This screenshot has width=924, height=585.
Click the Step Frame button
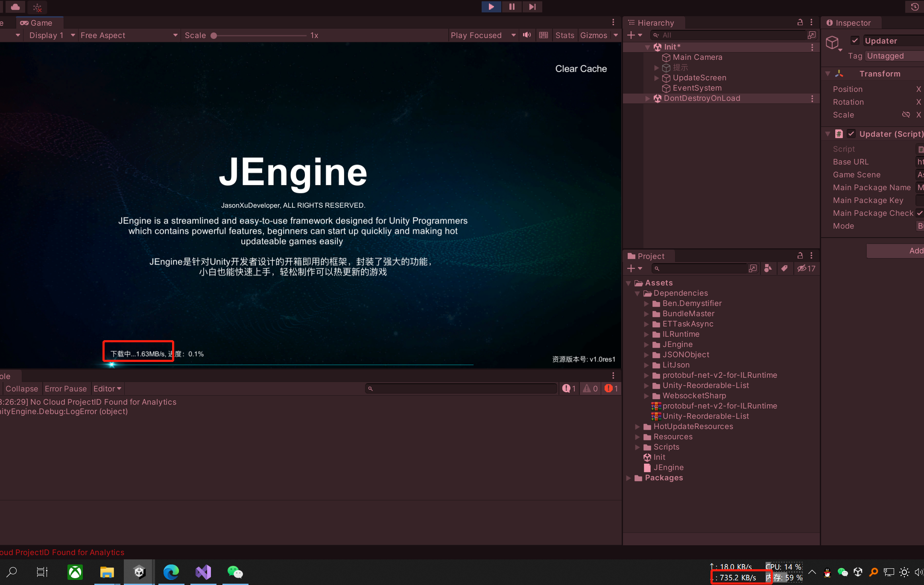tap(532, 7)
